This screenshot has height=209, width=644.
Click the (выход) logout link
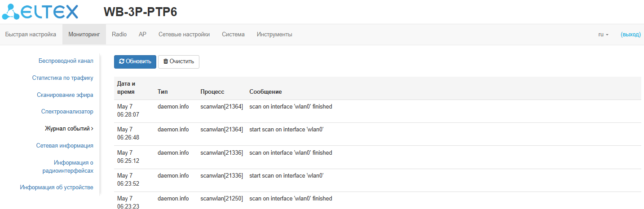pos(631,35)
